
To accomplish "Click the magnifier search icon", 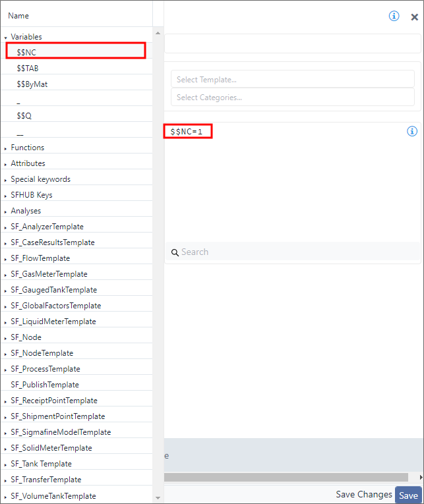I will tap(175, 252).
